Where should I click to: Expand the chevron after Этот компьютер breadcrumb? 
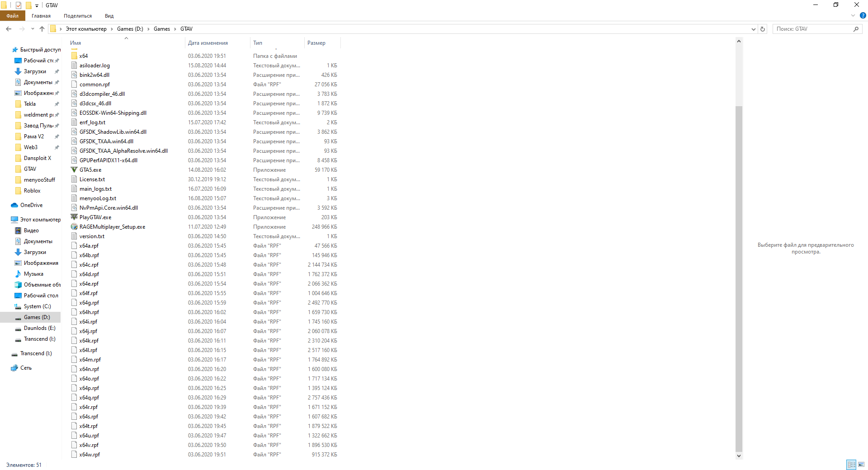(x=112, y=29)
